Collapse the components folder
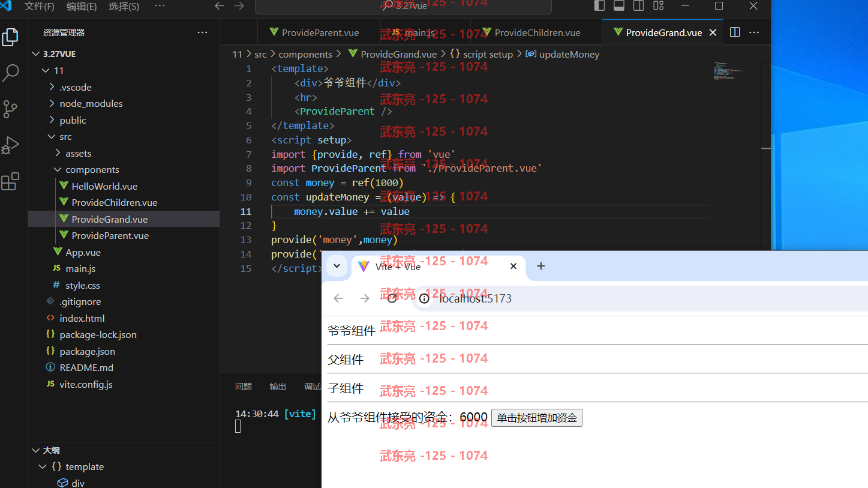 pyautogui.click(x=124, y=169)
